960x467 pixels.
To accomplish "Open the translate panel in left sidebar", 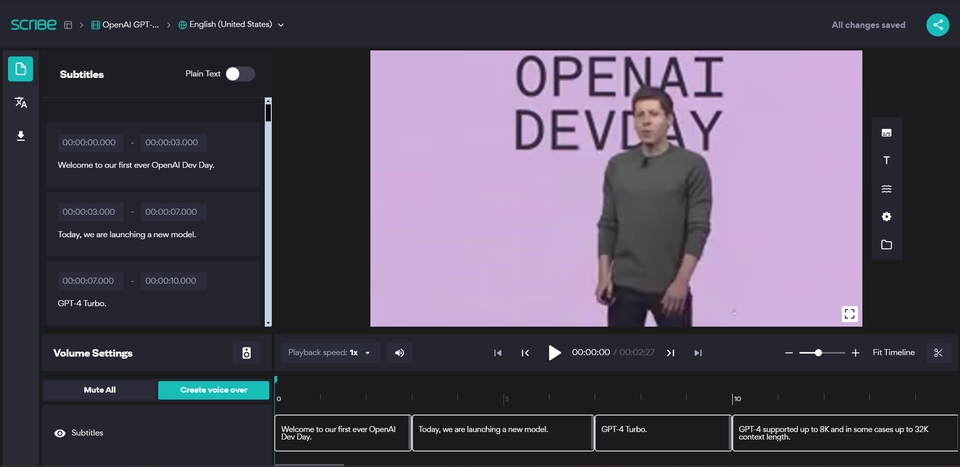I will pos(21,102).
